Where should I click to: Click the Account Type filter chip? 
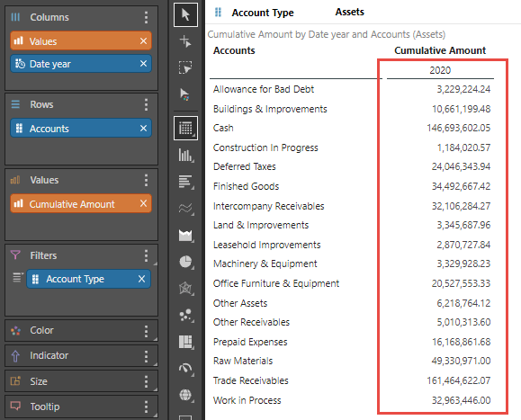[88, 279]
